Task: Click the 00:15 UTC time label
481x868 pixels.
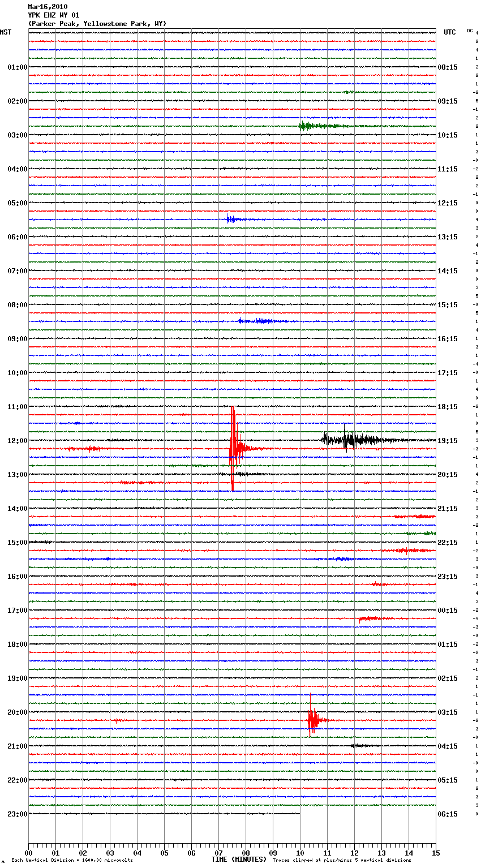Action: coord(448,611)
